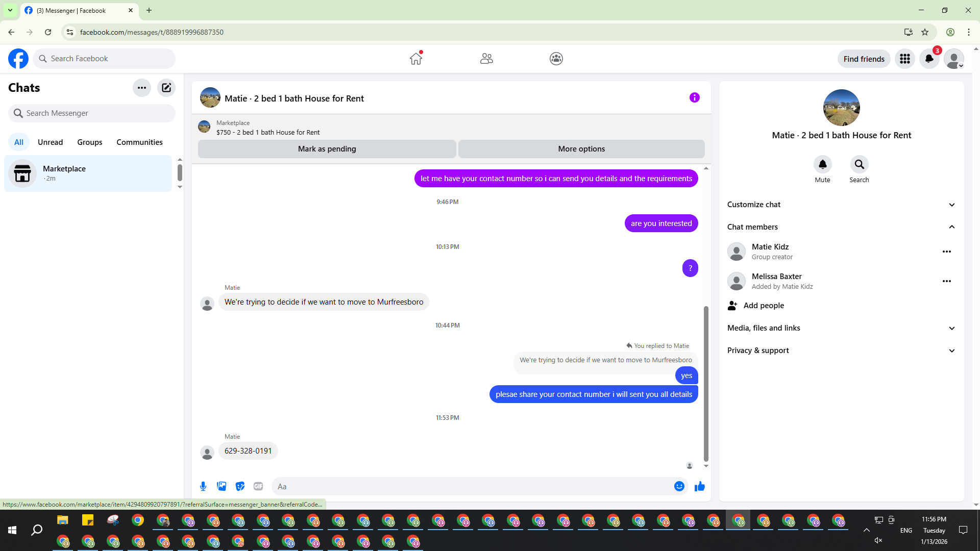
Task: Expand Privacy & support section
Action: click(841, 350)
